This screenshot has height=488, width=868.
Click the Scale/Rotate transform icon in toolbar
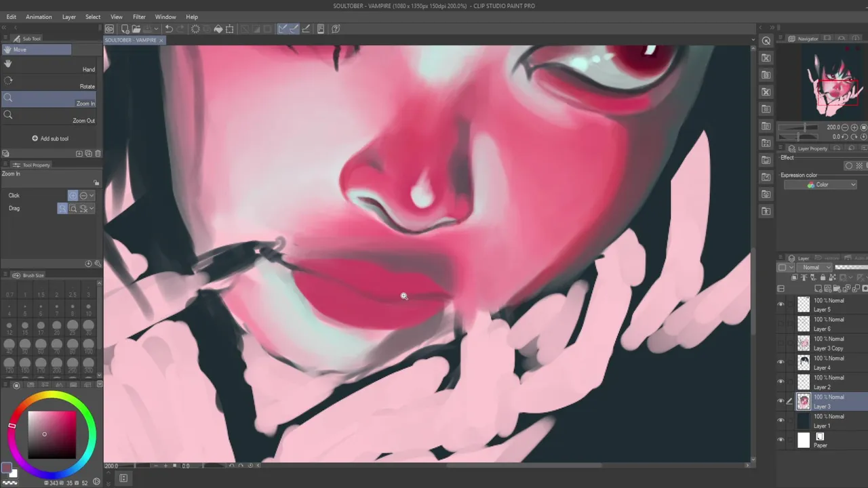(x=229, y=28)
